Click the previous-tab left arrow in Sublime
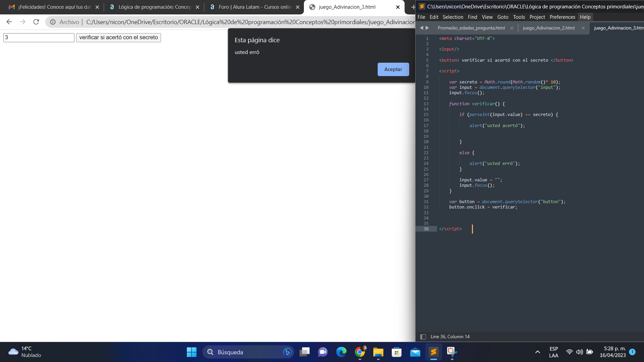This screenshot has width=644, height=362. click(422, 28)
